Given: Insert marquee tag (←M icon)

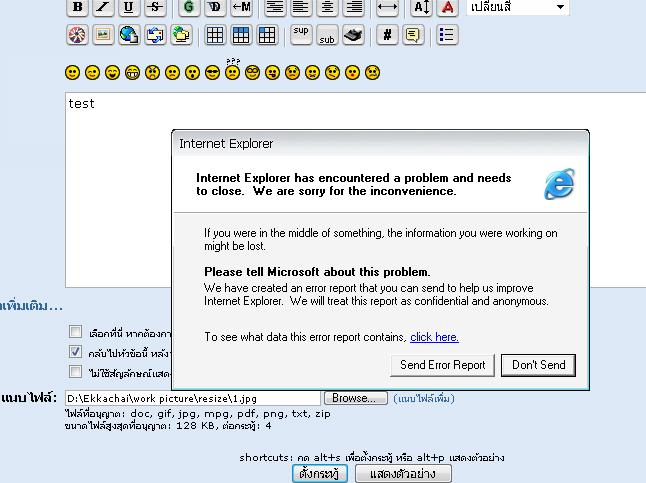Looking at the screenshot, I should click(x=241, y=7).
